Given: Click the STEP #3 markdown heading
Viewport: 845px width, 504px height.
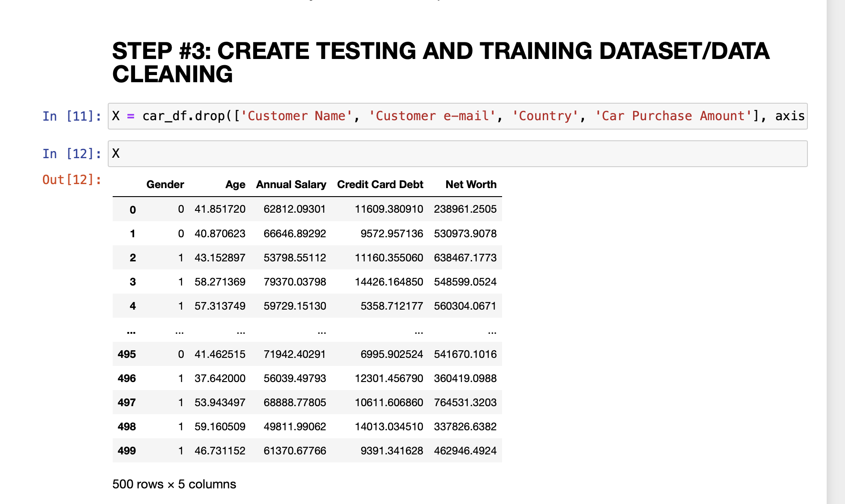Looking at the screenshot, I should coord(440,63).
